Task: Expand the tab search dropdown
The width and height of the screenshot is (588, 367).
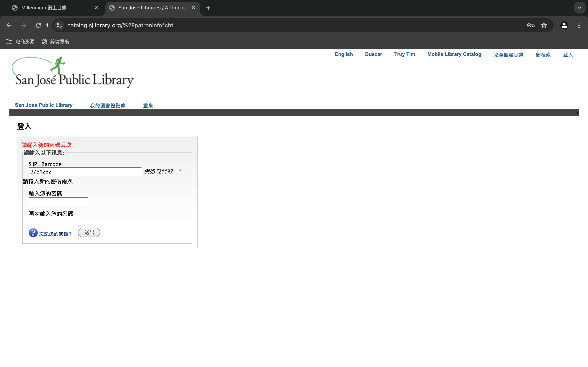Action: pos(580,8)
